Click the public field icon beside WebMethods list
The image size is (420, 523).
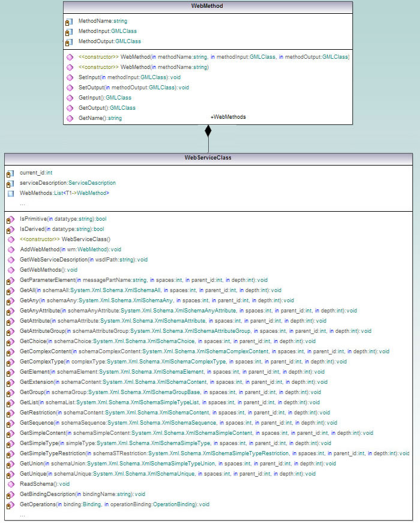pyautogui.click(x=11, y=194)
